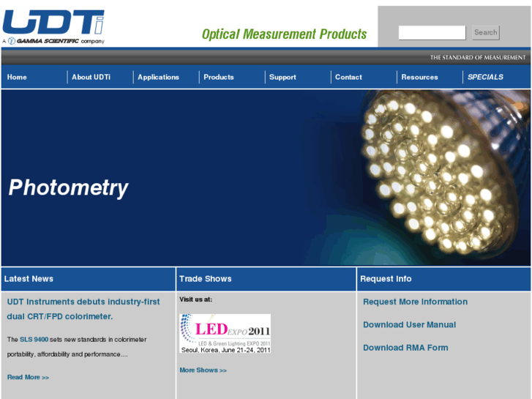This screenshot has width=532, height=399.
Task: Click the Photometry banner title text
Action: coord(68,187)
